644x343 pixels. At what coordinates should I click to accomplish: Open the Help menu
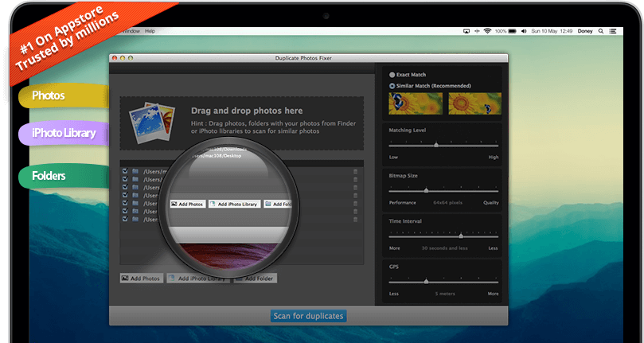coord(150,31)
